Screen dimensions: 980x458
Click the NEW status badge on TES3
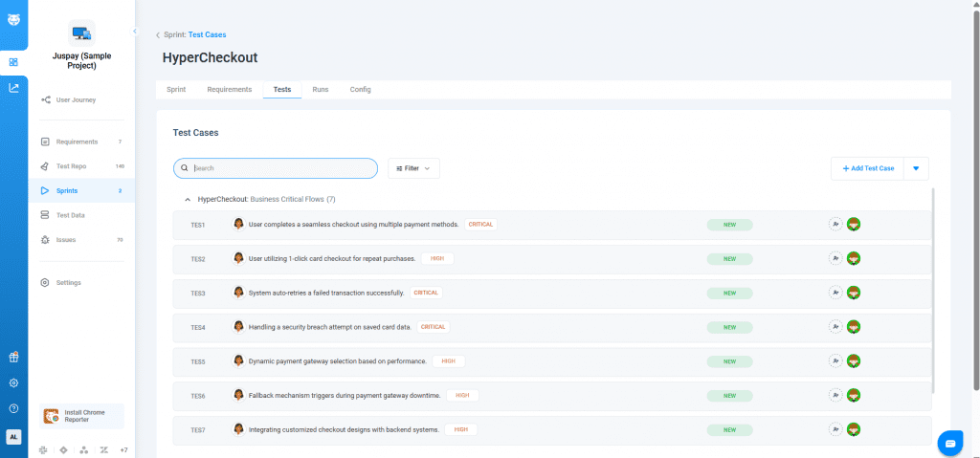point(729,293)
